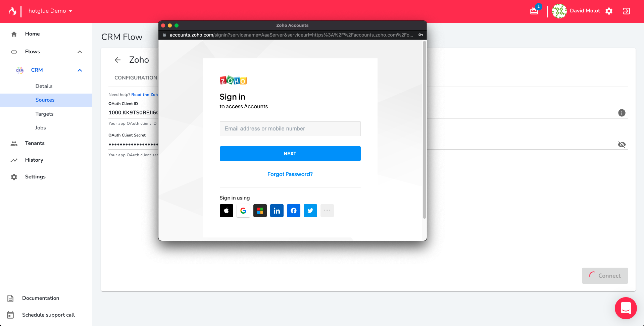644x326 pixels.
Task: Select the Facebook sign-in icon
Action: (x=293, y=211)
